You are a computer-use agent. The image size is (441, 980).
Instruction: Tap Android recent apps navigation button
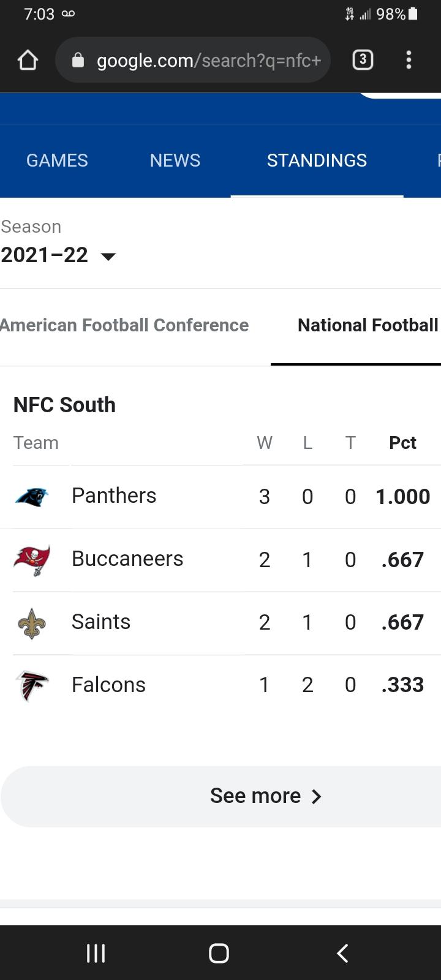pyautogui.click(x=96, y=953)
